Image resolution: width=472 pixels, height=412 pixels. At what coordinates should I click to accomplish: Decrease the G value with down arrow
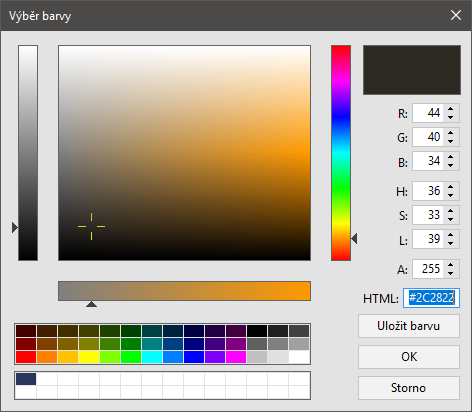click(451, 141)
